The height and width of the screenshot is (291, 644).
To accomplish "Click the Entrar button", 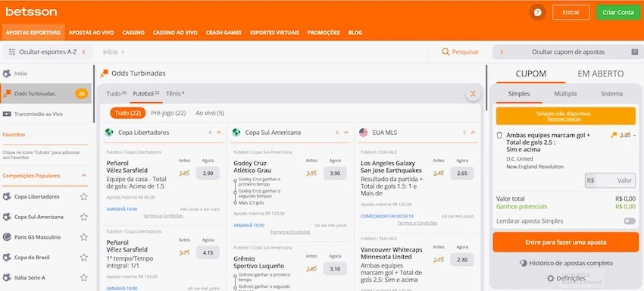I will coord(571,12).
